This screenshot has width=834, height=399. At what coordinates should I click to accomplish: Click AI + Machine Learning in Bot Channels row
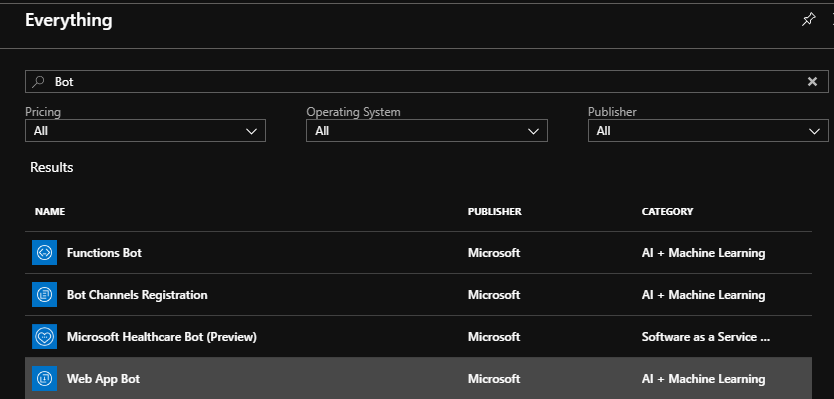click(x=703, y=295)
